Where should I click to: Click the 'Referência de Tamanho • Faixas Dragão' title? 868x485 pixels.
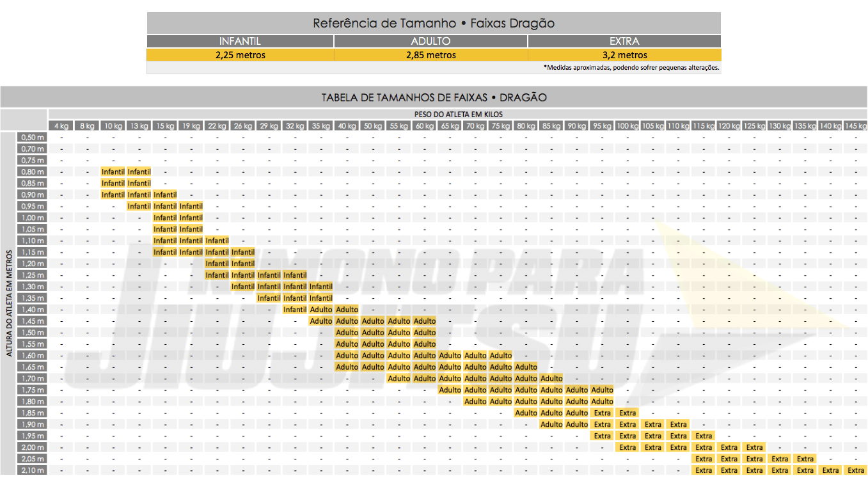[434, 24]
